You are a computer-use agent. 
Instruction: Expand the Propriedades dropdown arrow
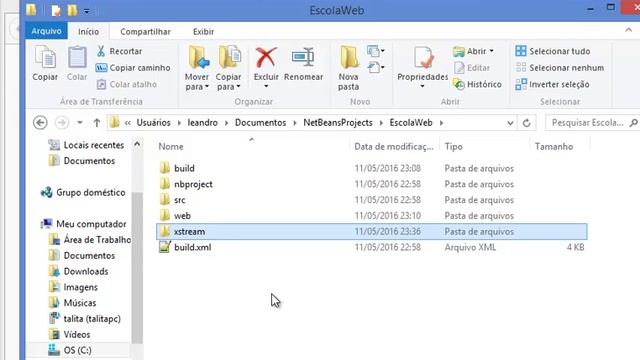(422, 86)
